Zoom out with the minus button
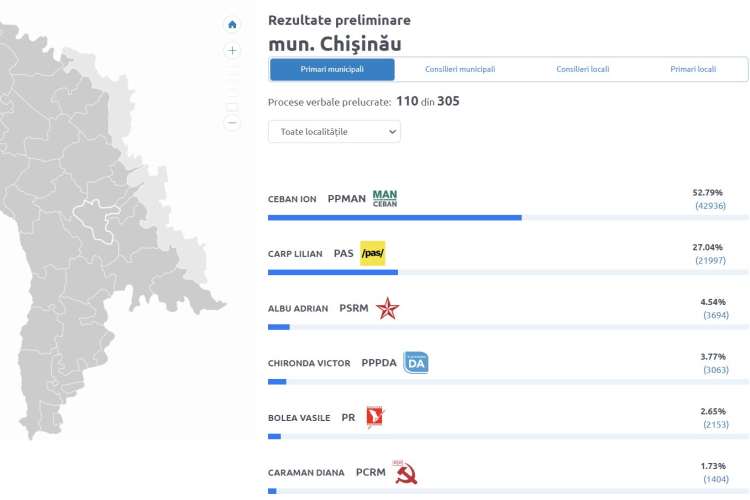 pyautogui.click(x=232, y=123)
